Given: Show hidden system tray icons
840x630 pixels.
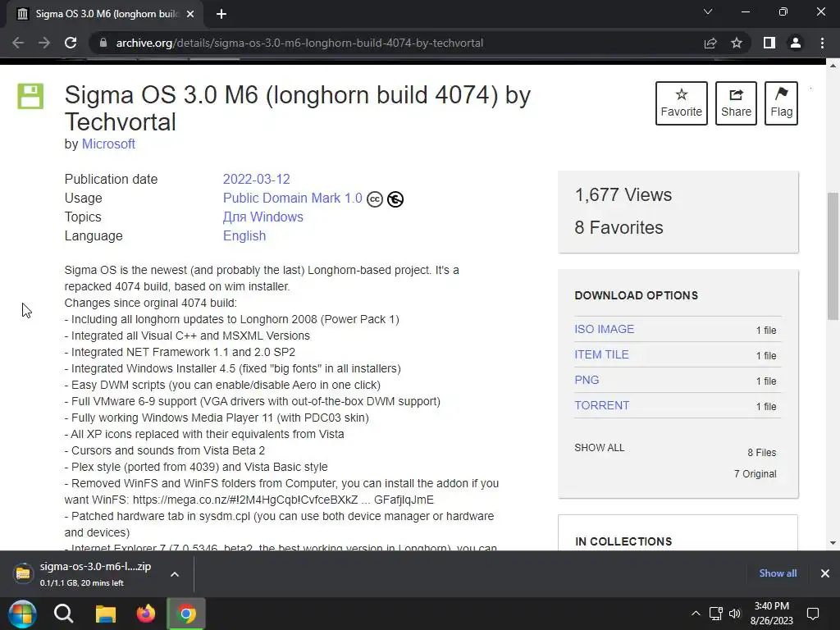Looking at the screenshot, I should (x=696, y=614).
